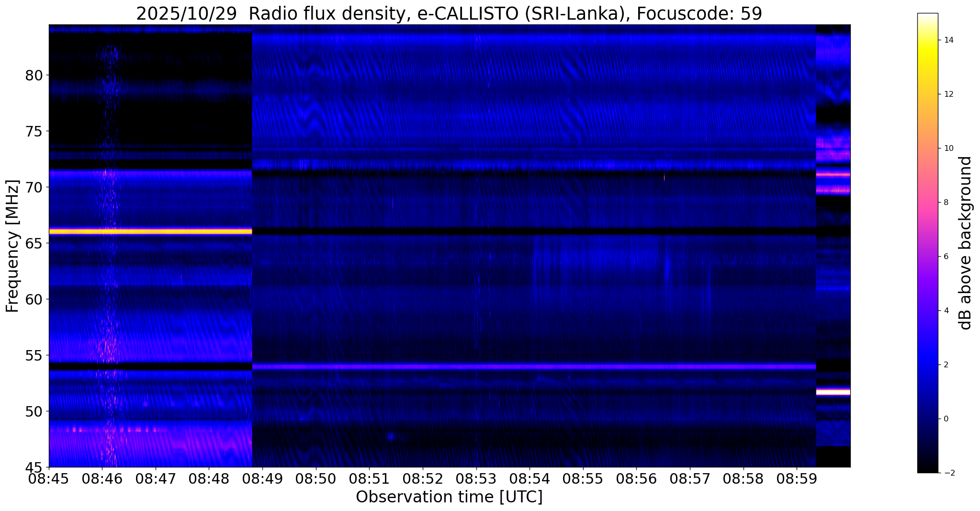Click the 65 MHz frequency tick label

click(x=34, y=243)
